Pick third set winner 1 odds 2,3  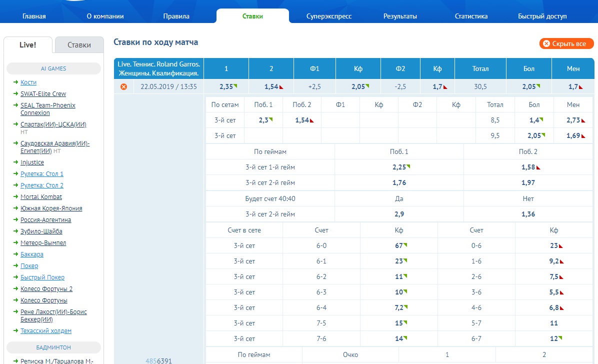click(263, 120)
